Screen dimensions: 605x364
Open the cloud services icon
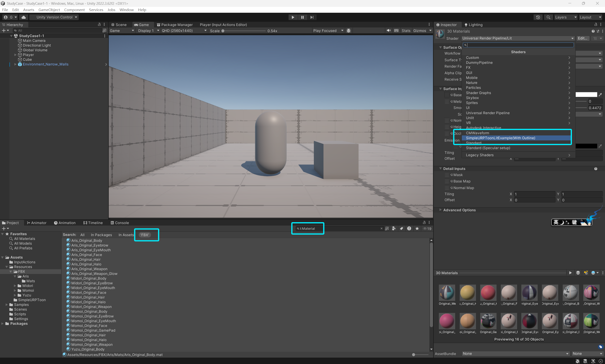tap(24, 17)
